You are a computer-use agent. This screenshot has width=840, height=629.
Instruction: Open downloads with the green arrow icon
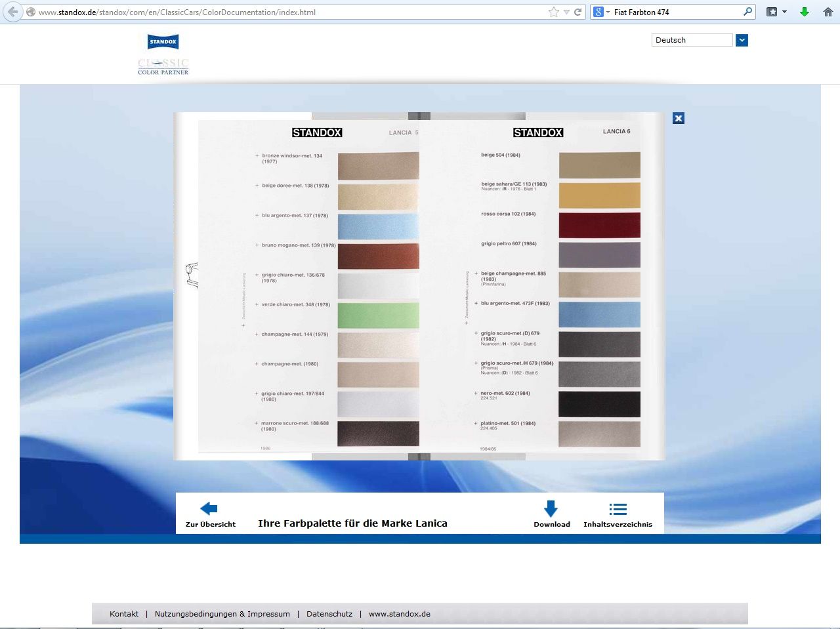(805, 12)
